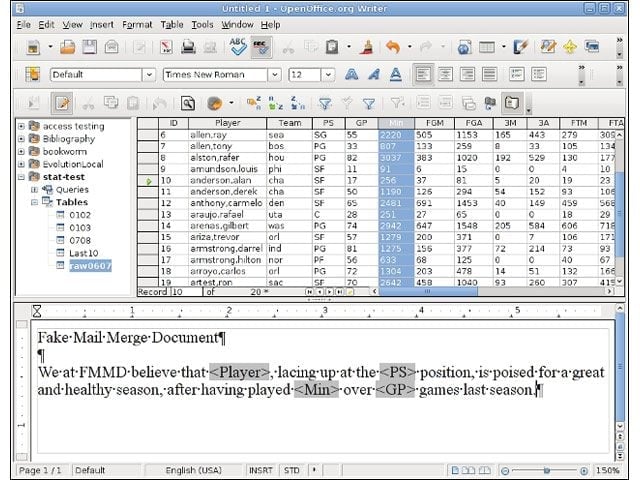Viewport: 640px width, 480px height.
Task: Click the <Player> merge field in document
Action: (x=239, y=372)
